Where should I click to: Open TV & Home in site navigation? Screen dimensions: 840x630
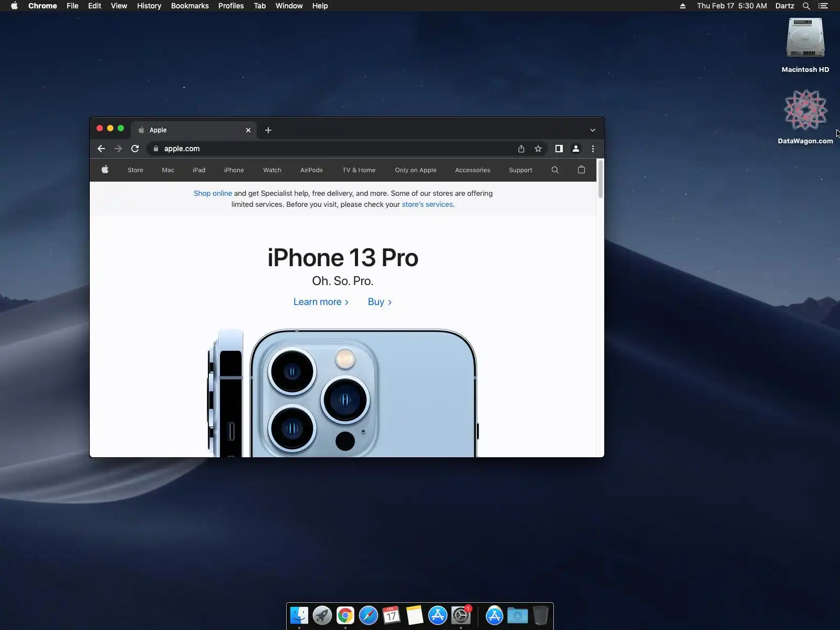tap(359, 170)
